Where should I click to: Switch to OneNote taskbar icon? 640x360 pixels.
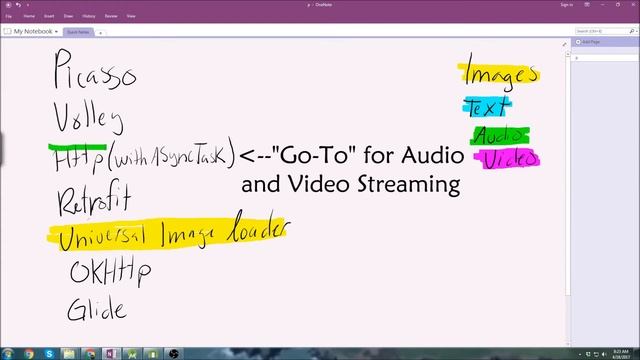(111, 353)
